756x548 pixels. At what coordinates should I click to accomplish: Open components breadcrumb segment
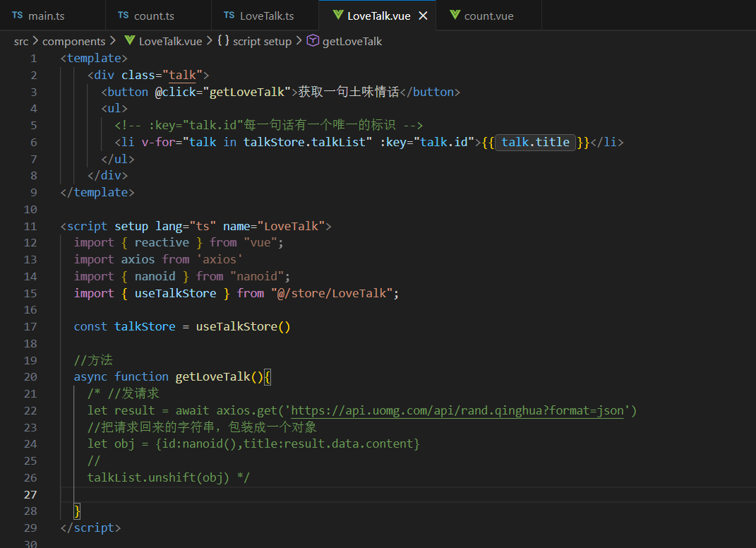pos(74,42)
